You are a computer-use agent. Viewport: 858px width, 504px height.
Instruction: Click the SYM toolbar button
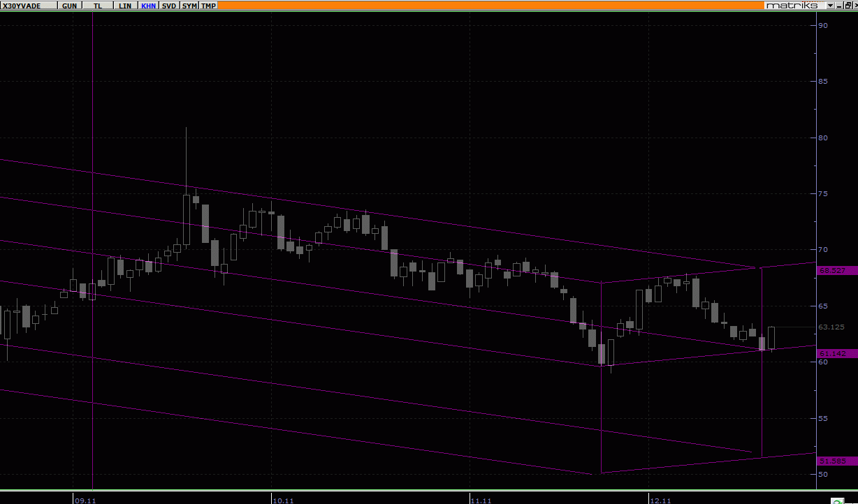(189, 5)
